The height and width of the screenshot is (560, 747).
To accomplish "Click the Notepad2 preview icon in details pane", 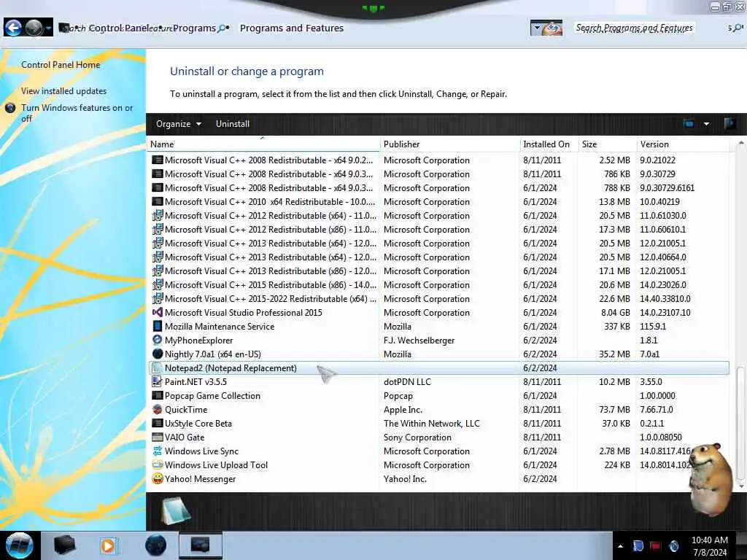I will tap(176, 510).
